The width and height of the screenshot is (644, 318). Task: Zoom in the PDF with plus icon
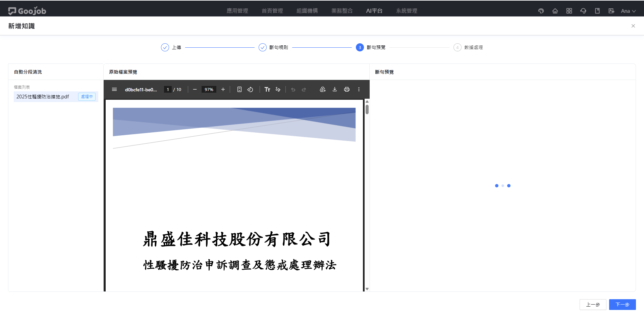(223, 89)
